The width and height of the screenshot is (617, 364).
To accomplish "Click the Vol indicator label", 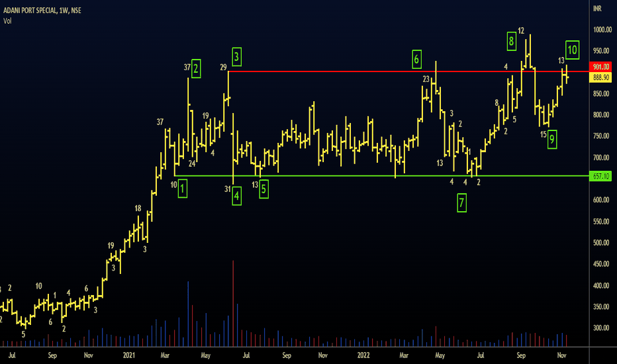I will tap(7, 21).
